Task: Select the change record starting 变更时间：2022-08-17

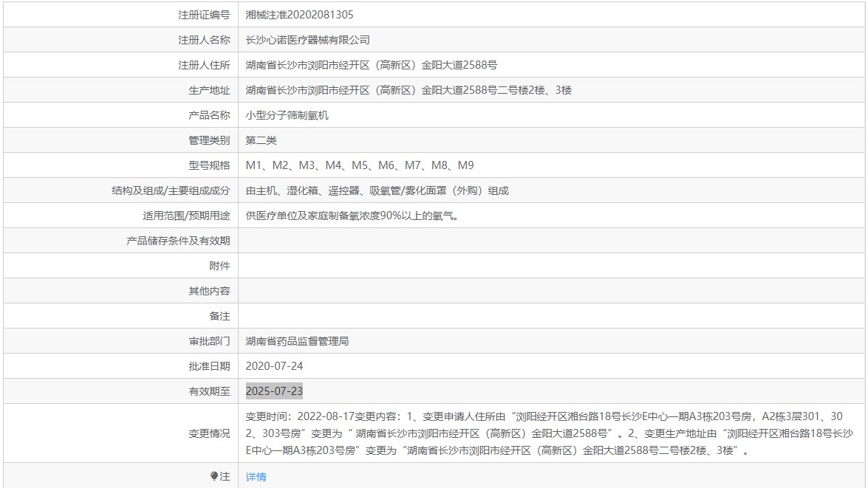Action: tap(549, 433)
